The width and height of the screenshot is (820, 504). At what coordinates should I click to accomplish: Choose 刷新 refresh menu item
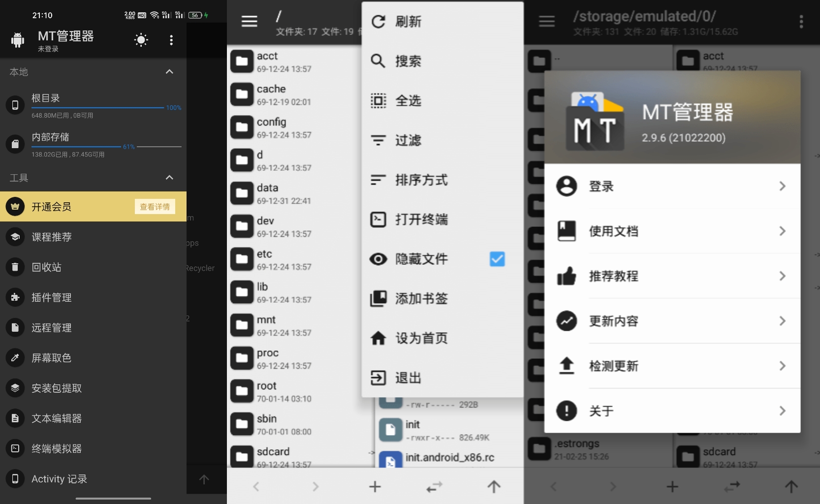pos(442,22)
